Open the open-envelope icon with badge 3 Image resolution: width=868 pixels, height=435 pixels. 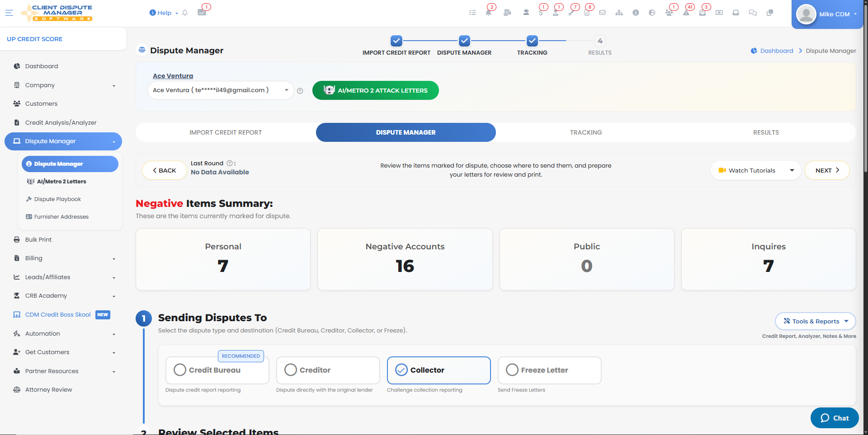point(702,13)
